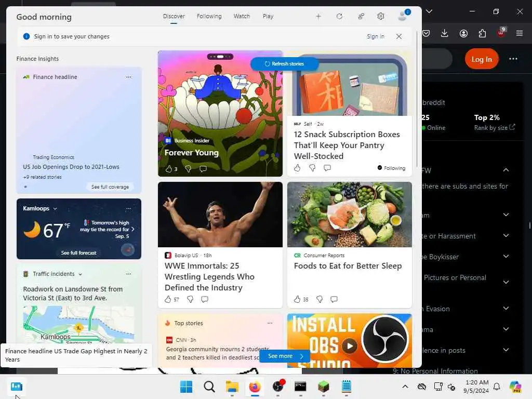
Task: Select the carousel page indicator on Forever Young
Action: (220, 57)
